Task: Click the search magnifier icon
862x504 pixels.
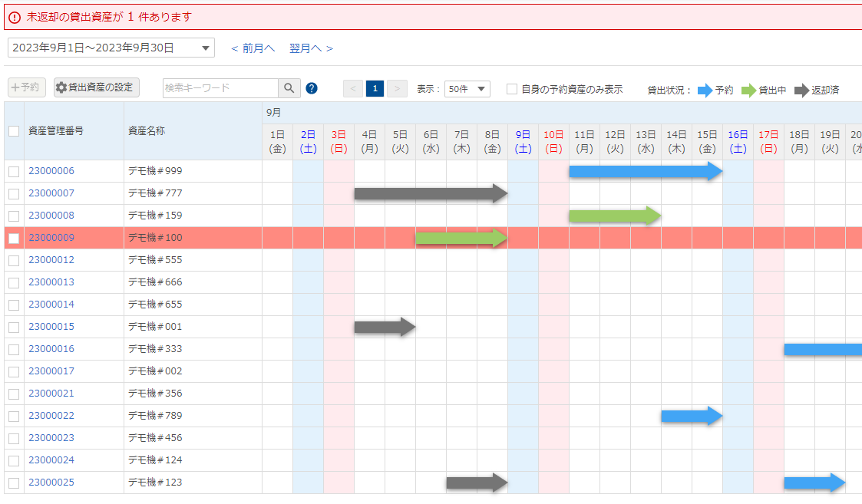Action: tap(289, 88)
